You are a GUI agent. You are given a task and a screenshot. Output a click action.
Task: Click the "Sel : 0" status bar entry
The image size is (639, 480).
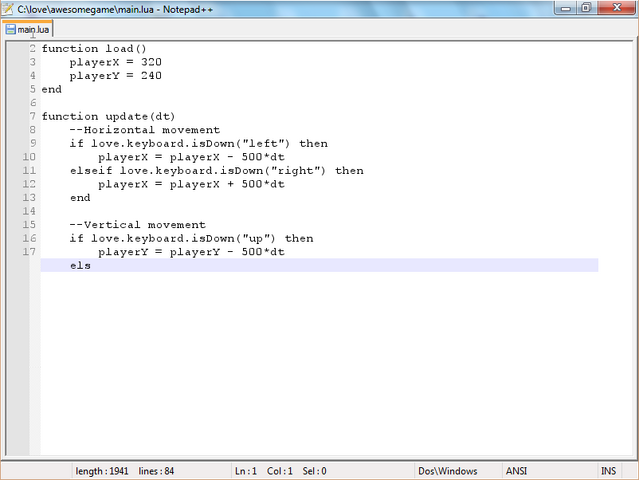[x=314, y=471]
